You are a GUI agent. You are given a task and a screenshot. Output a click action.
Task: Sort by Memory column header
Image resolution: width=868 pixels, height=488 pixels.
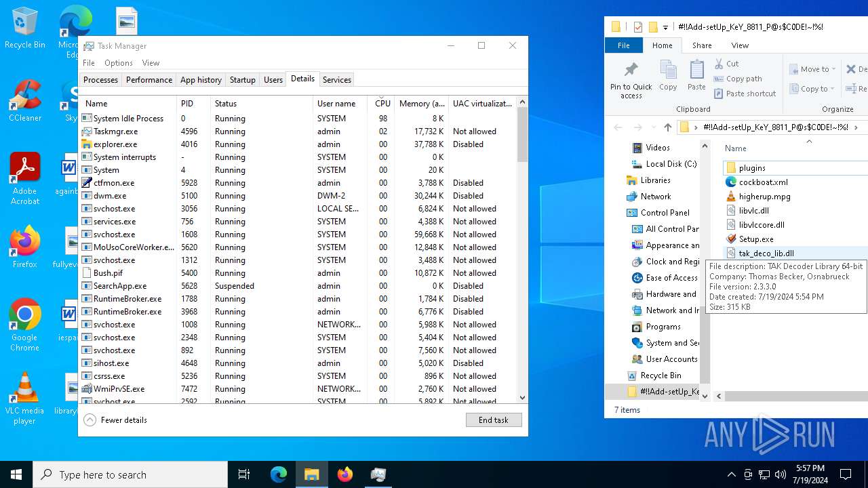(422, 103)
